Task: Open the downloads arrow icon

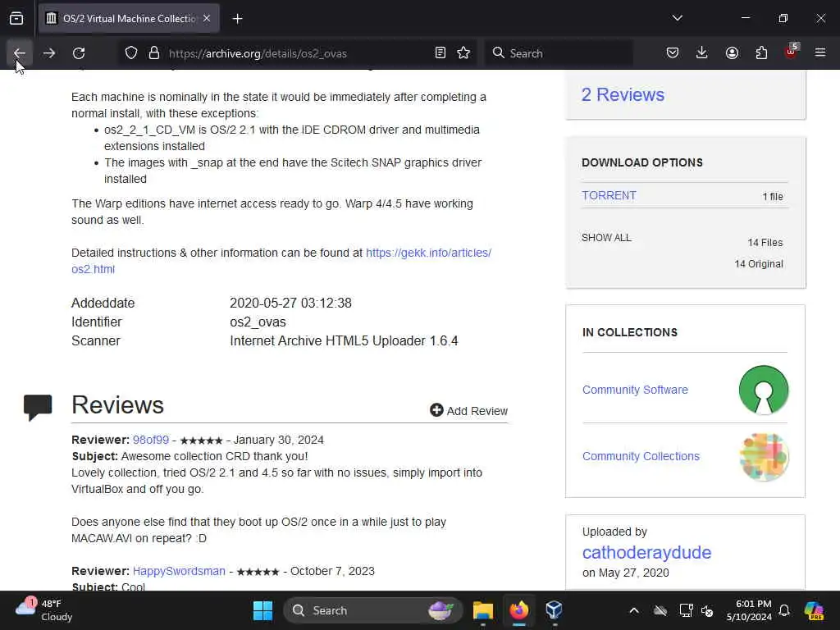Action: click(702, 53)
